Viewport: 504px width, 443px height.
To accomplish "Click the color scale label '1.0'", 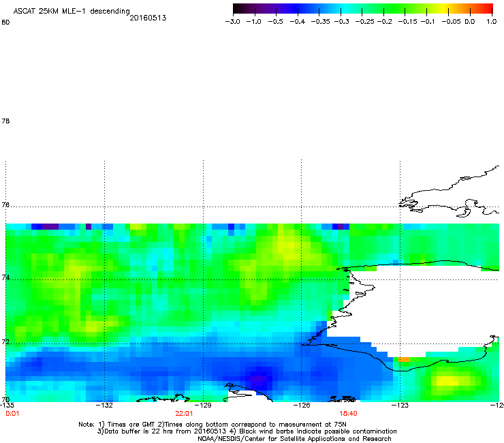I will (492, 22).
